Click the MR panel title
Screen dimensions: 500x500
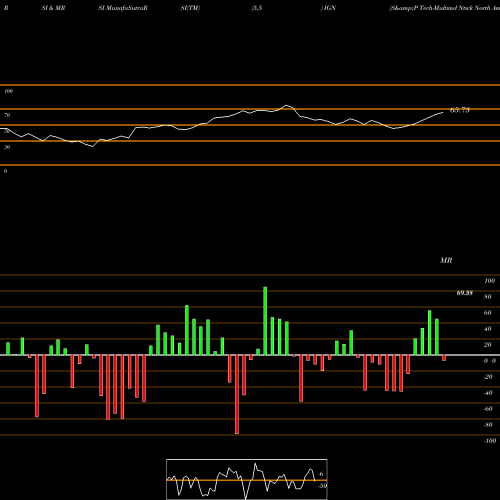tap(446, 260)
